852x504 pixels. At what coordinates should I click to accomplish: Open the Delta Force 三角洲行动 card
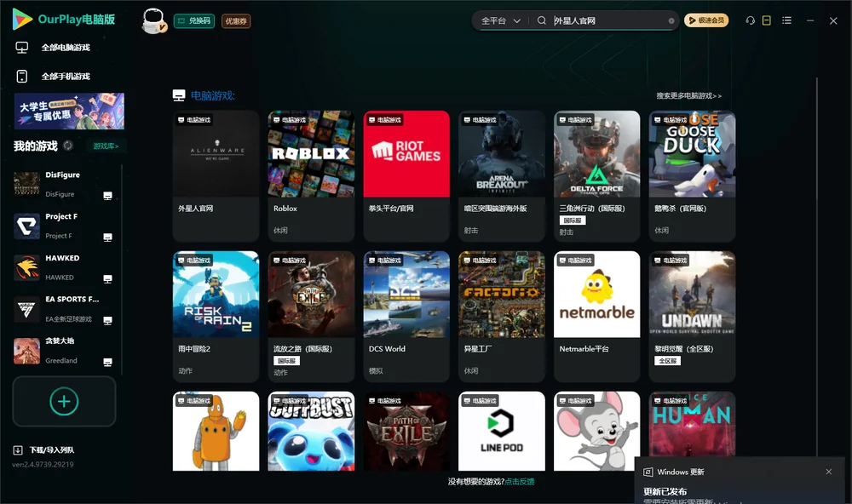click(596, 175)
